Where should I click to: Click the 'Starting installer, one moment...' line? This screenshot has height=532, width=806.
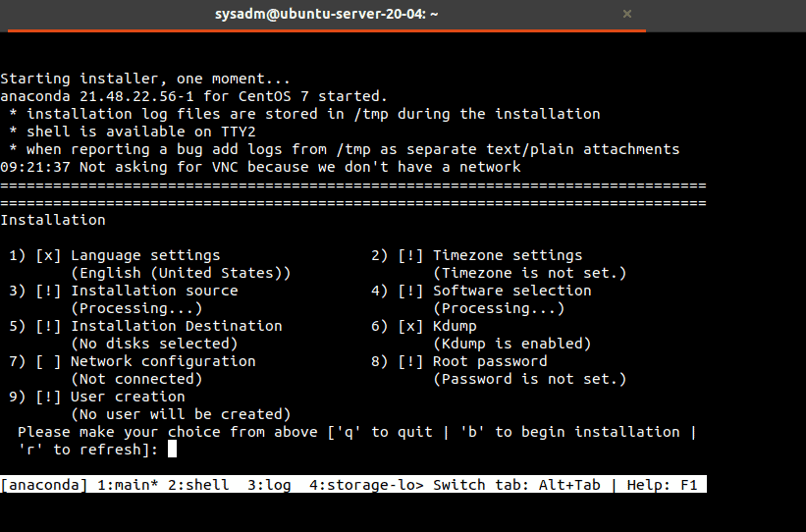145,79
